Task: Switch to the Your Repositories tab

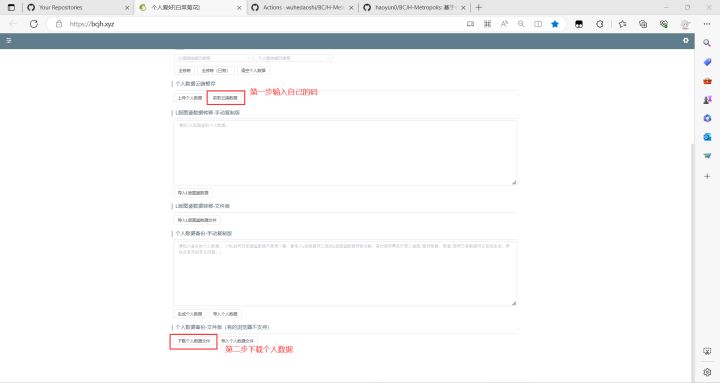Action: 78,7
